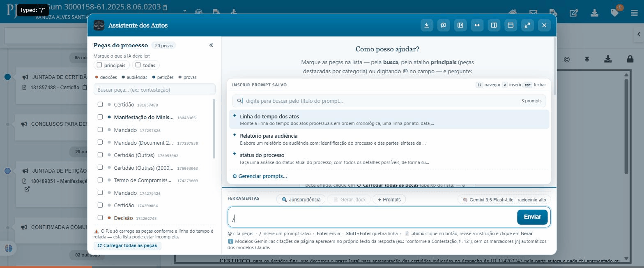The image size is (644, 268).
Task: Click the 'Buscar peça' search field
Action: 154,90
